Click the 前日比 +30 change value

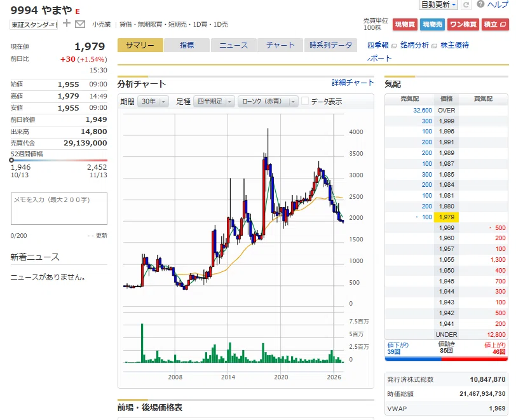pyautogui.click(x=68, y=59)
